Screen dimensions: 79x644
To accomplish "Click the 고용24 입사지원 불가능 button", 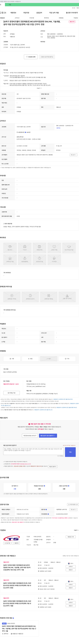I will coord(47,57).
